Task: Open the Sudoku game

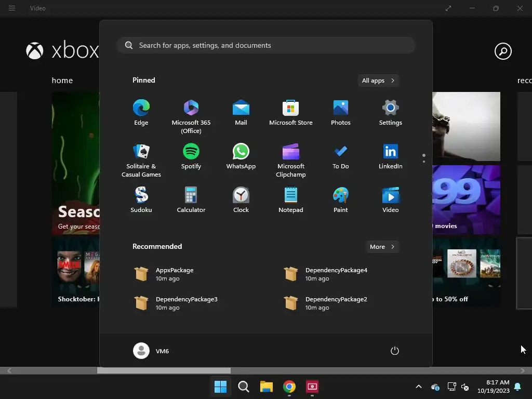Action: [141, 200]
